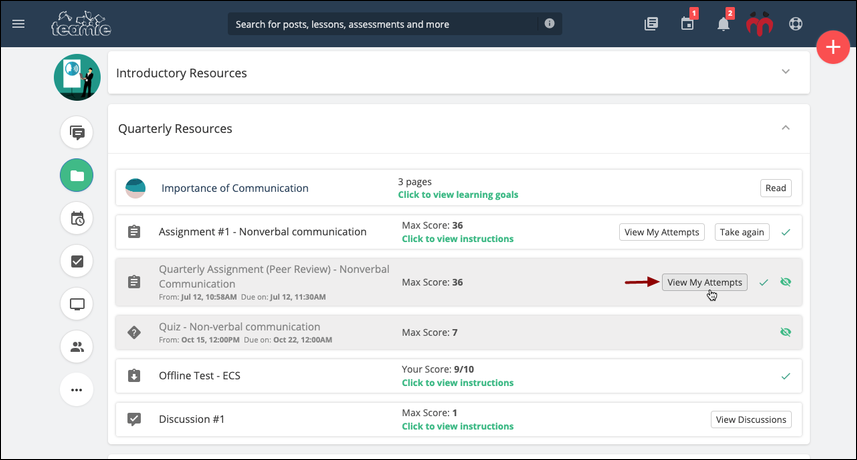857x460 pixels.
Task: Open the hamburger navigation menu
Action: 19,24
